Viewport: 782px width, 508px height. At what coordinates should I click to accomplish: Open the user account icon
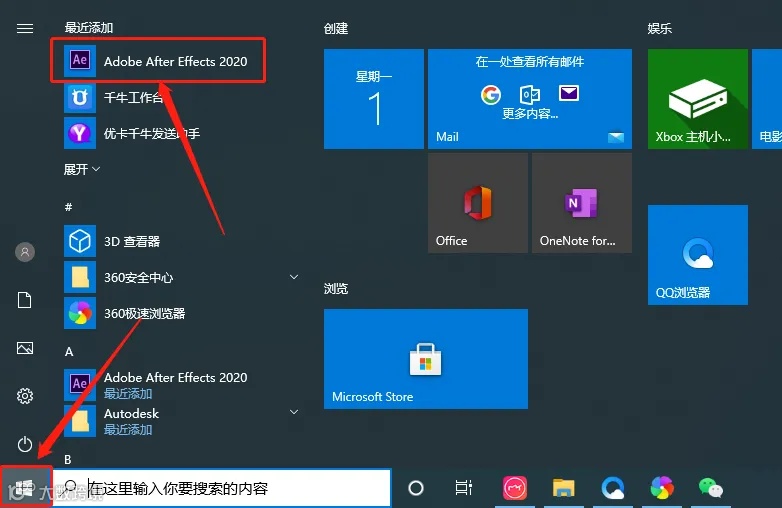click(x=25, y=252)
